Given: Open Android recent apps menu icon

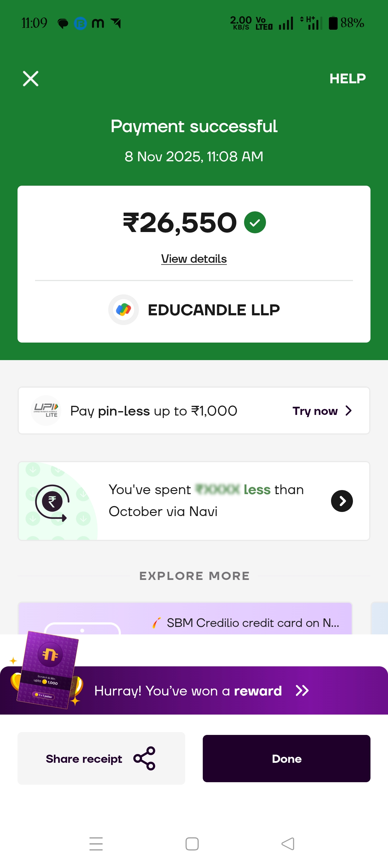Looking at the screenshot, I should pyautogui.click(x=96, y=843).
